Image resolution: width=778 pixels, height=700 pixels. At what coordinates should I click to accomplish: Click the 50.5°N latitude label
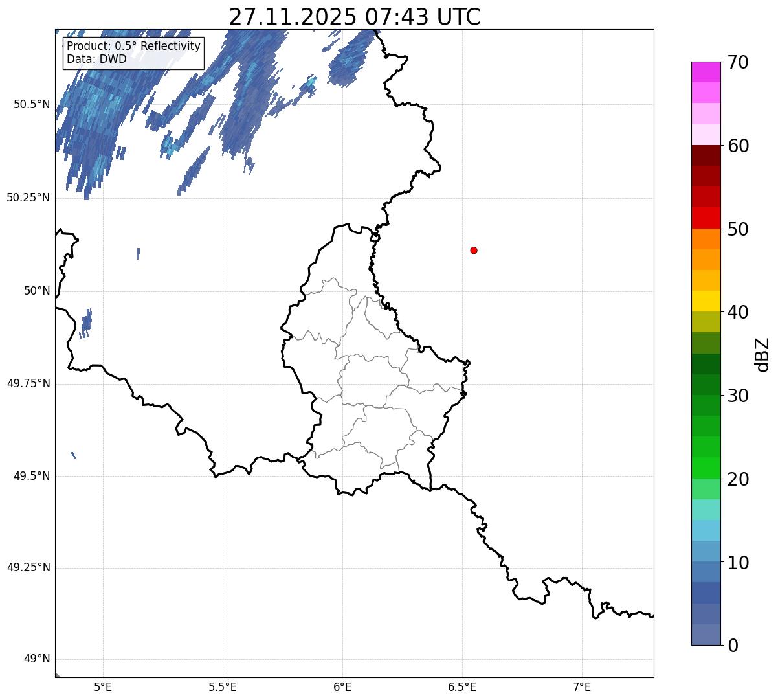click(31, 104)
